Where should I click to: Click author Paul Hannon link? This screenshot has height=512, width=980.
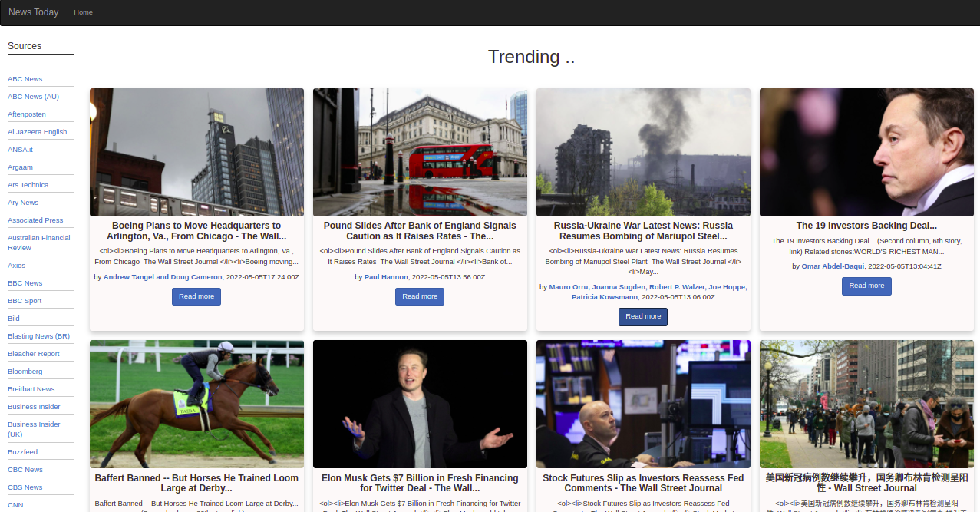point(386,277)
